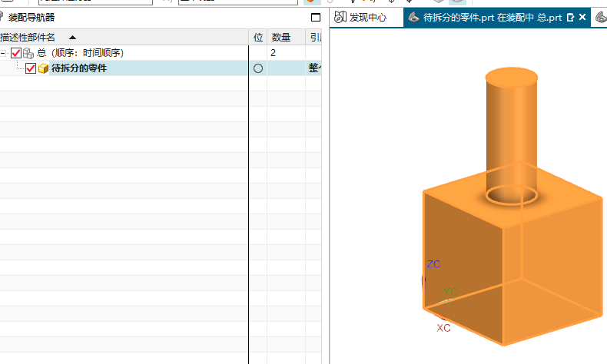Screen dimensions: 607x364
Task: Toggle the 待拆分的零件 visibility checkbox
Action: click(x=31, y=68)
